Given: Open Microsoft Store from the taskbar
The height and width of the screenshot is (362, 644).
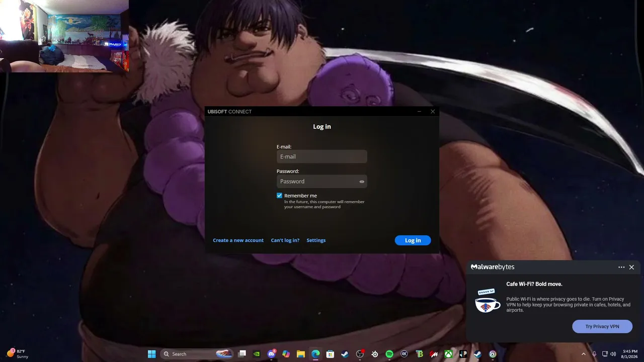Looking at the screenshot, I should point(330,354).
